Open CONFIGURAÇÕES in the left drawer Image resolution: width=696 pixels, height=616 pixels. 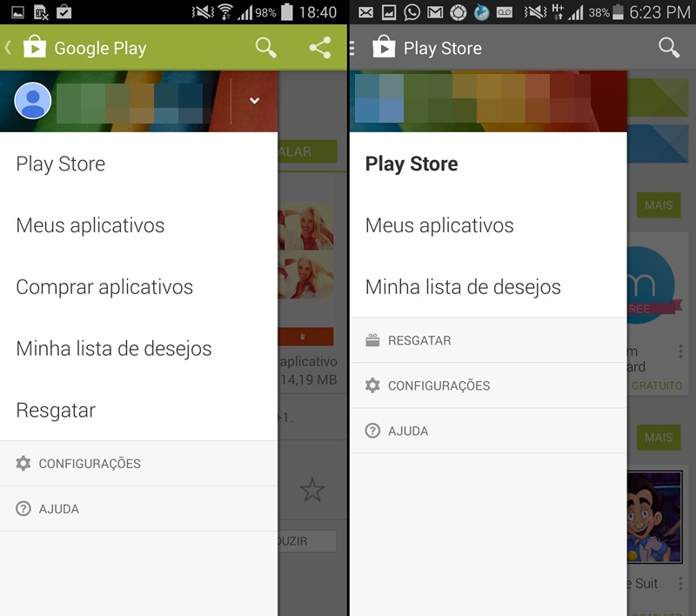point(139,464)
